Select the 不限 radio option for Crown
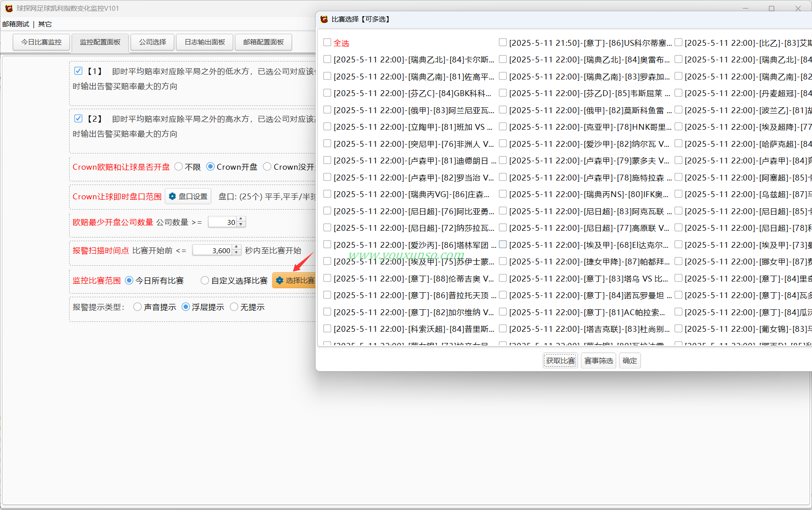 click(x=179, y=167)
